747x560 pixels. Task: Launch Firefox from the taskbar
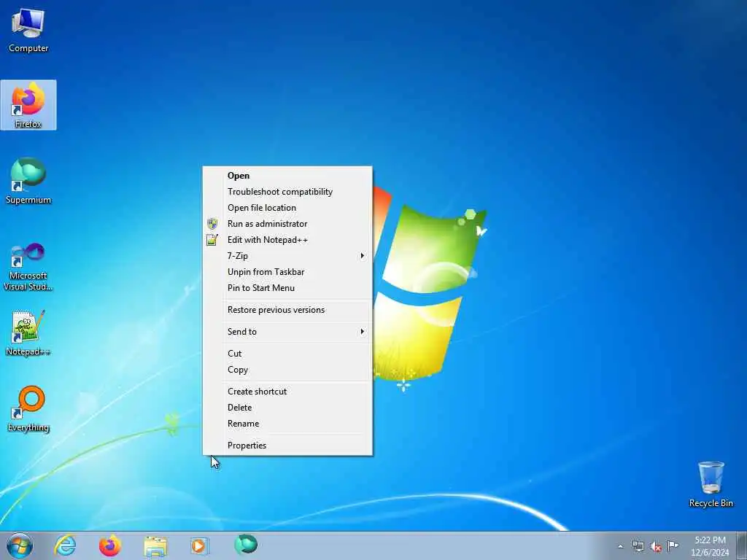pyautogui.click(x=110, y=545)
